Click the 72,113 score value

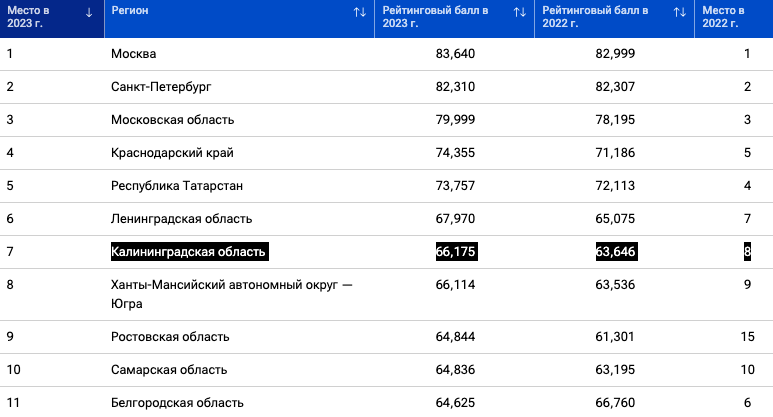point(615,186)
